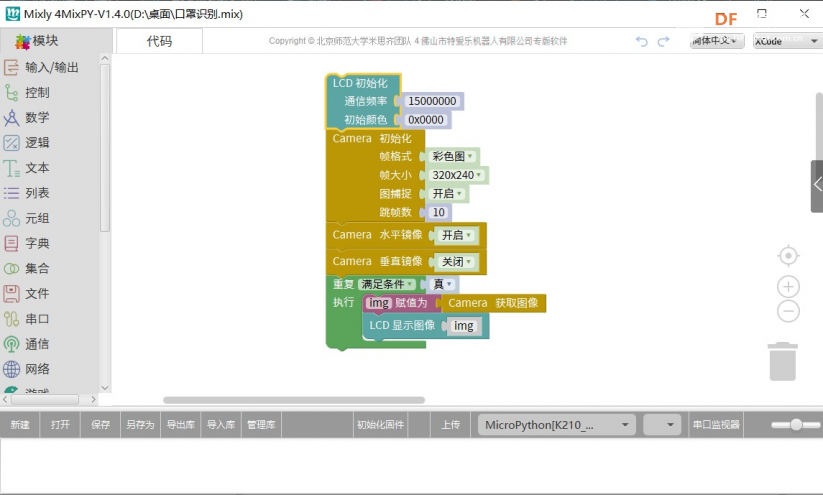Click the 导入库 button
This screenshot has height=495, width=823.
coord(220,425)
